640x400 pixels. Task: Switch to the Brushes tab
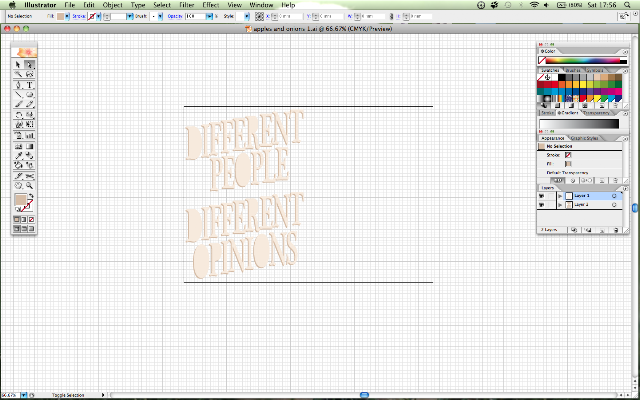click(572, 70)
